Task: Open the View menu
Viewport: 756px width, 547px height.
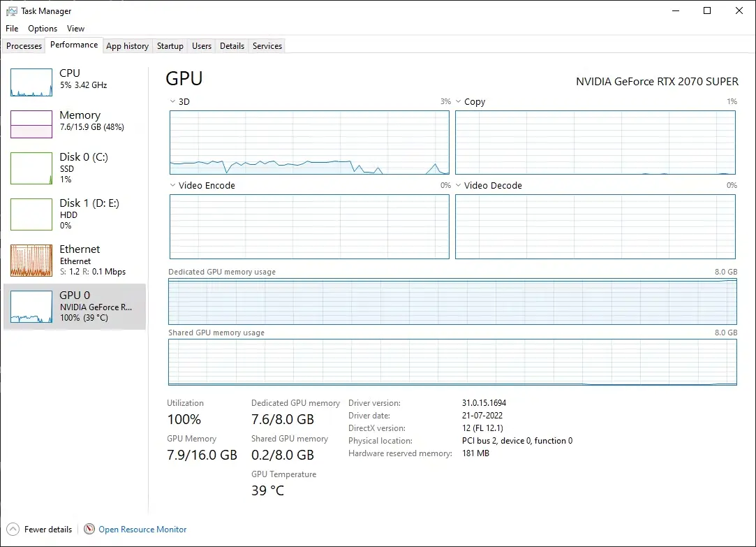Action: click(x=75, y=29)
